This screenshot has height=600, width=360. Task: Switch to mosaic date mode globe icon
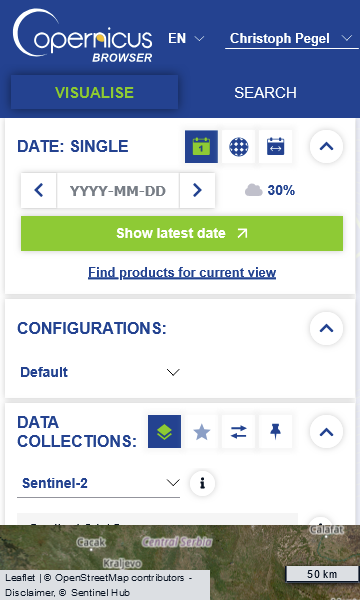point(238,147)
